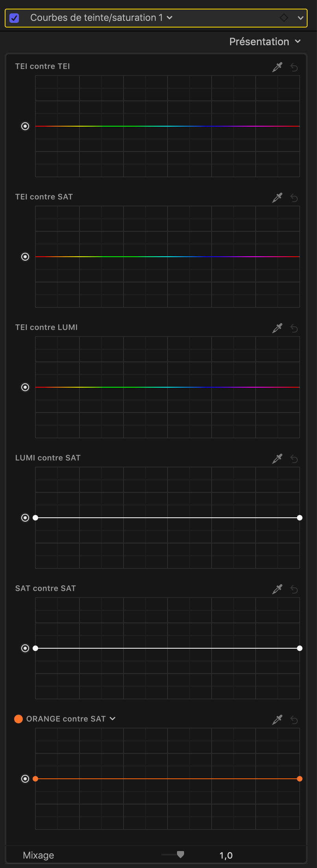Expand the effect header options chevron
The height and width of the screenshot is (868, 317).
click(x=300, y=18)
